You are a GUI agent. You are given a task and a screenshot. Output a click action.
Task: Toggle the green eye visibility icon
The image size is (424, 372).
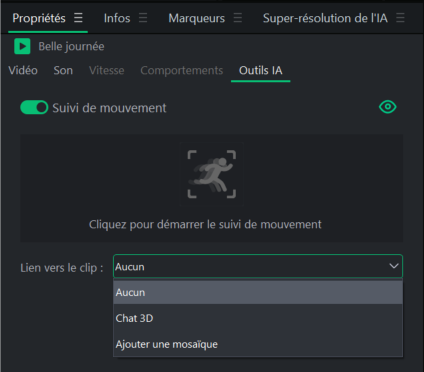tap(388, 107)
